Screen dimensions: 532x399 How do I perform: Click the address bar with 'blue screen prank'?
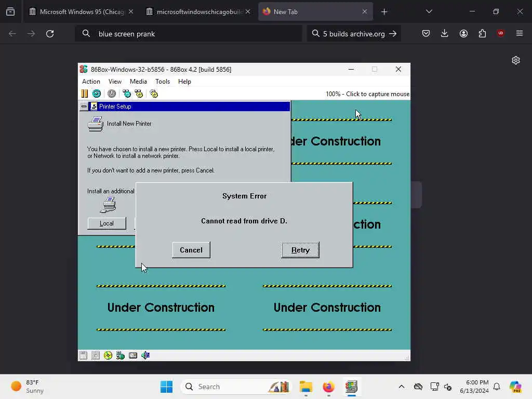[x=189, y=34]
